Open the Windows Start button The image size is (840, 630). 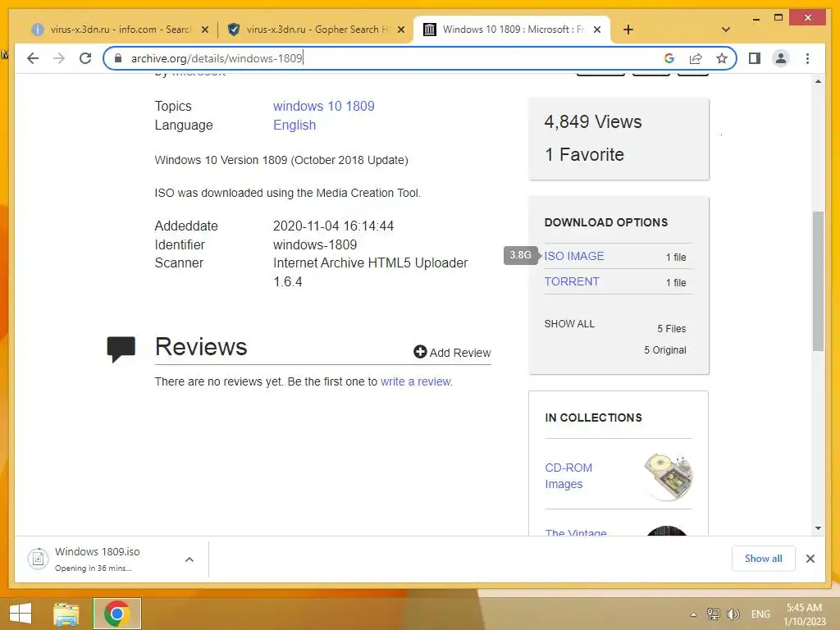[21, 614]
